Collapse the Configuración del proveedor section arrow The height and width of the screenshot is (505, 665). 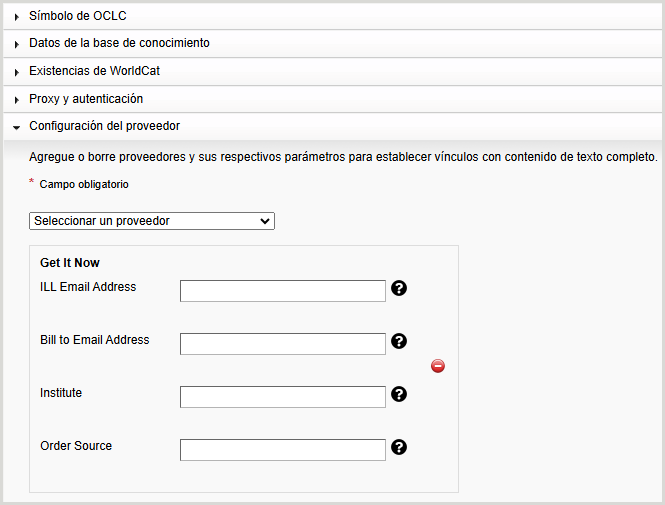tap(18, 127)
